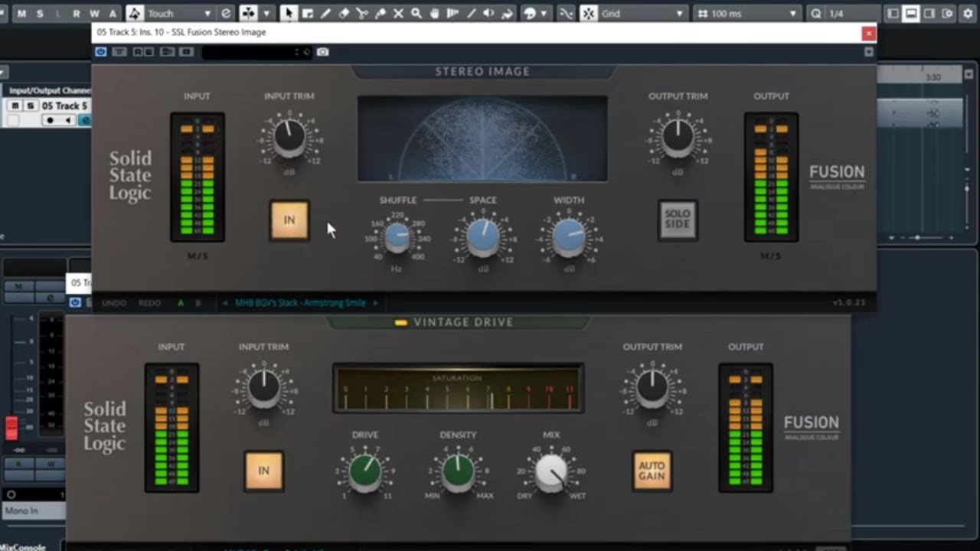
Task: Toggle global Solo S in toolbar
Action: [40, 13]
